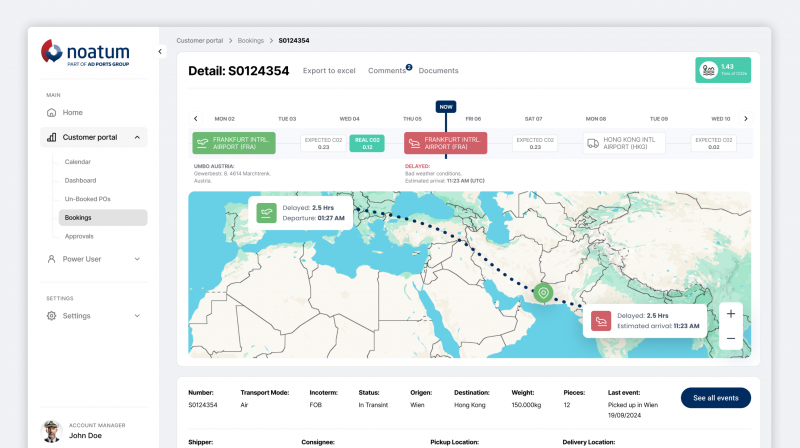Expand the Power User menu
Viewport: 800px width, 448px height.
(137, 259)
